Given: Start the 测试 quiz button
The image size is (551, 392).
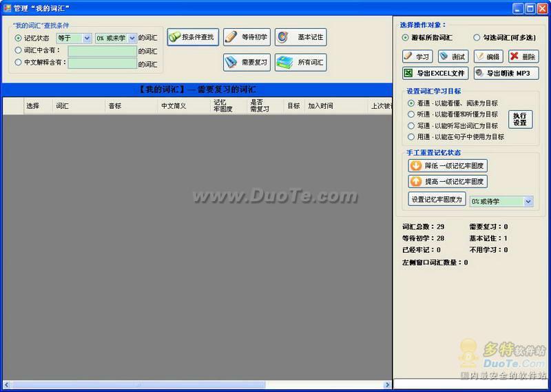Looking at the screenshot, I should [x=453, y=56].
